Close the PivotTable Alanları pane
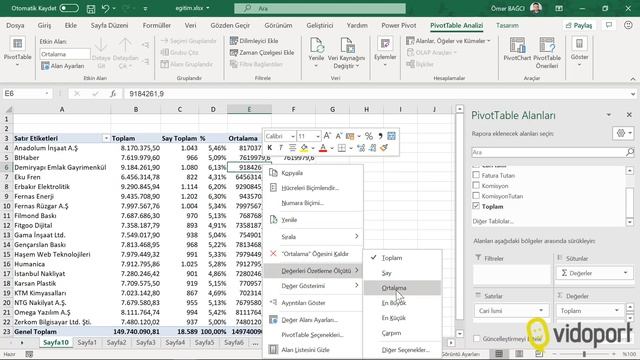The image size is (640, 360). coord(629,115)
